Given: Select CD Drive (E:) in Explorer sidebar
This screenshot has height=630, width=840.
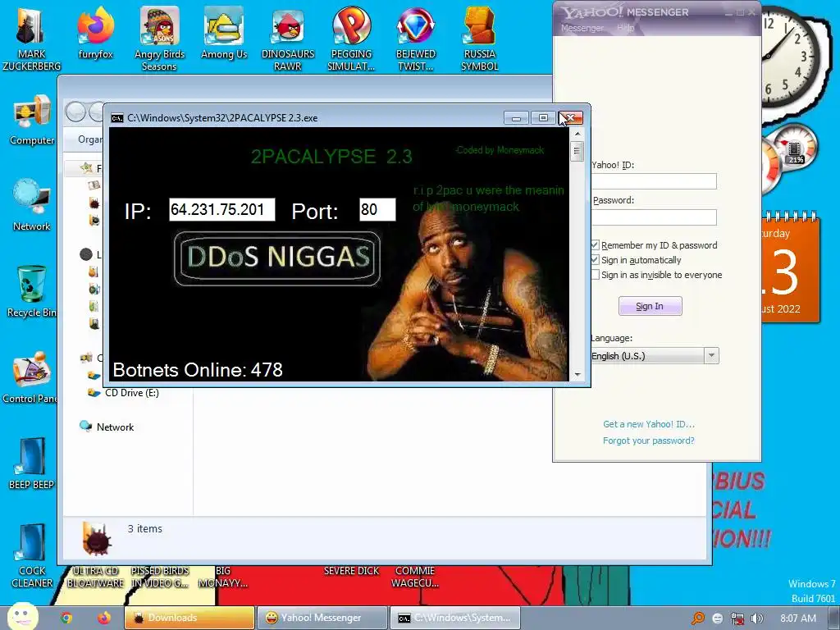Looking at the screenshot, I should click(124, 393).
